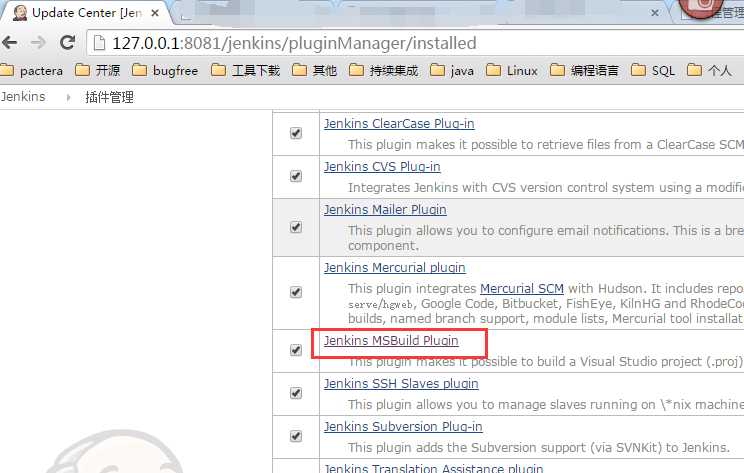
Task: Click the browser forward arrow
Action: (38, 43)
